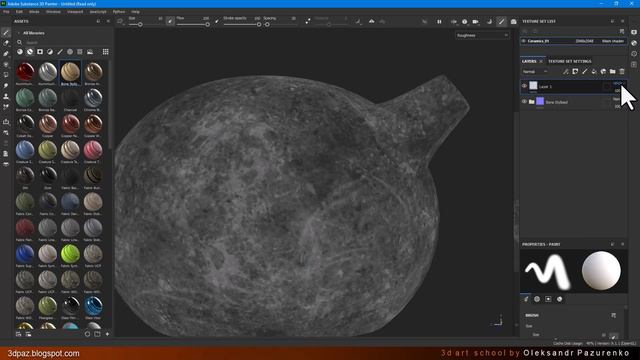640x360 pixels.
Task: Open the Normal blend mode dropdown
Action: point(535,71)
